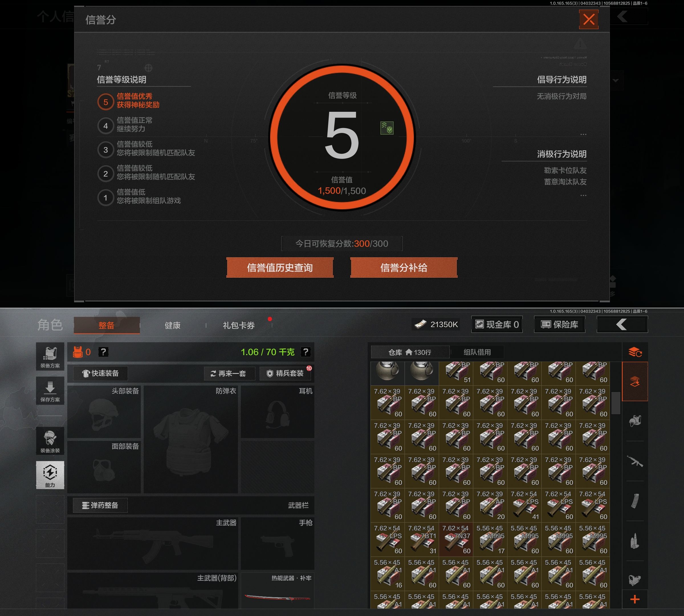Click the 信誉值历史查询 button
Image resolution: width=684 pixels, height=616 pixels.
point(280,268)
